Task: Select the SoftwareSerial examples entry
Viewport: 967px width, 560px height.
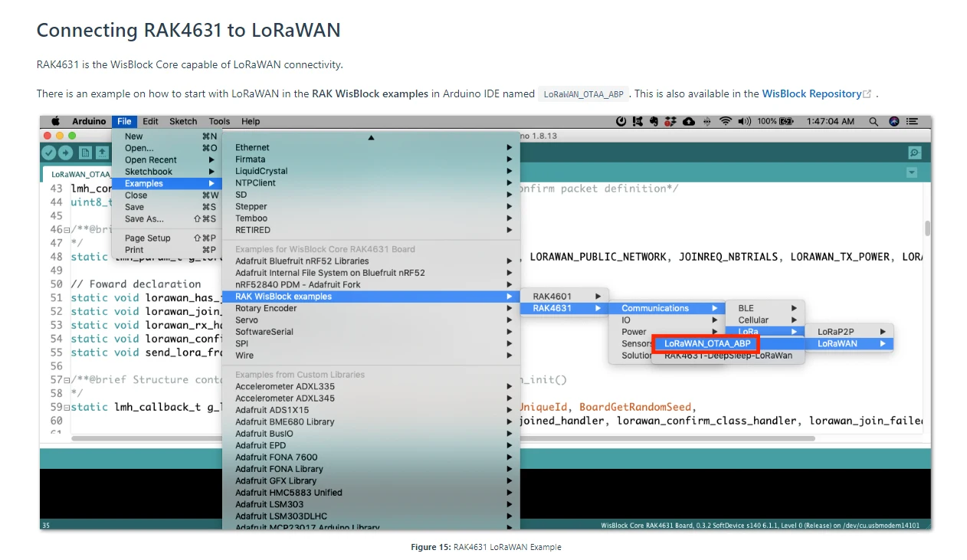Action: coord(371,332)
